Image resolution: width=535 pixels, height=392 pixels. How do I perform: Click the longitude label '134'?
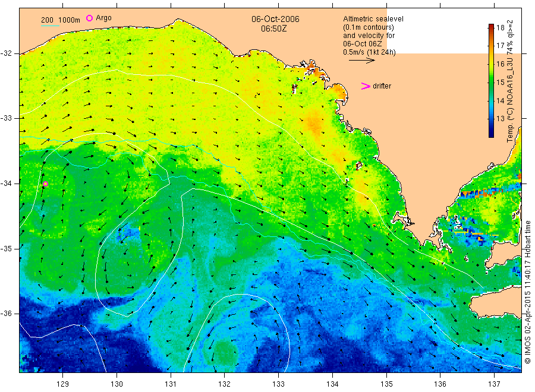[x=332, y=384]
